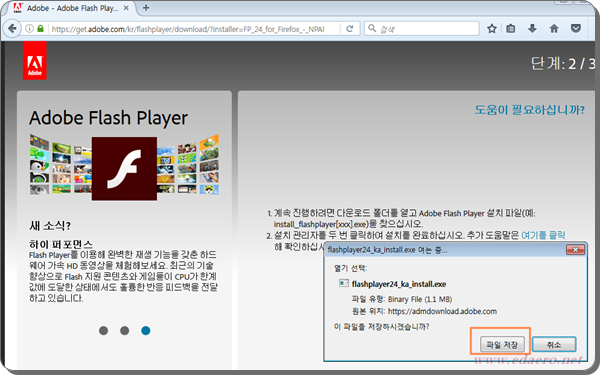The height and width of the screenshot is (375, 600).
Task: Open the 도움이 필요하십니까? help link
Action: point(530,110)
